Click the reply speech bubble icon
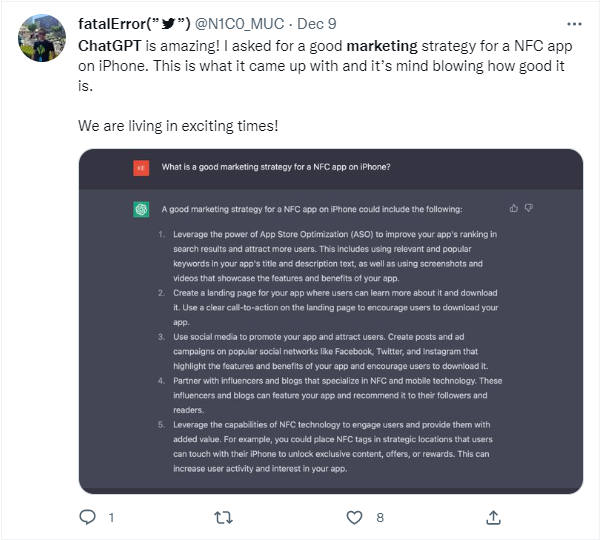Image resolution: width=601 pixels, height=540 pixels. (x=87, y=517)
